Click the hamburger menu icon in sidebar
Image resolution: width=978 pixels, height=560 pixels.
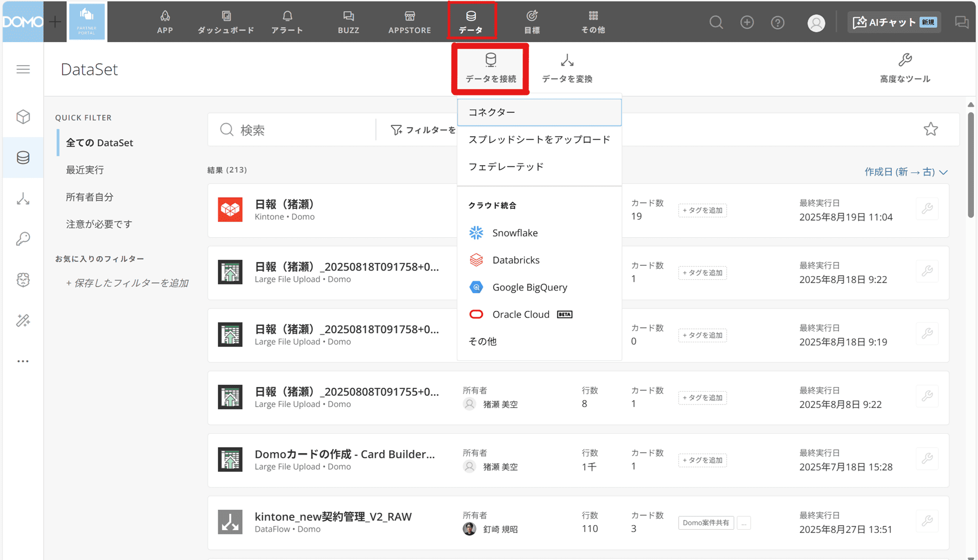click(x=23, y=69)
